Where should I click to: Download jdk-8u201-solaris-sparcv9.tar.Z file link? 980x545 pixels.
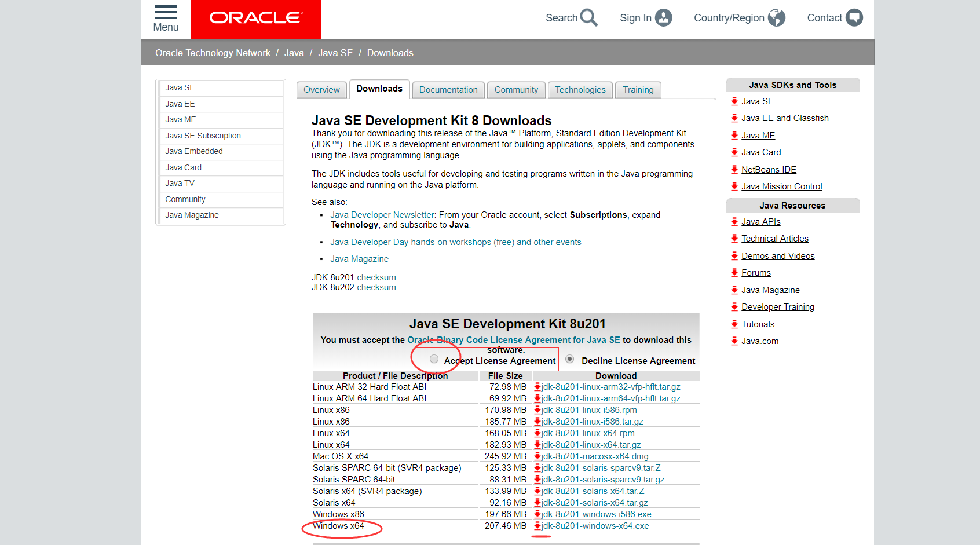tap(601, 468)
